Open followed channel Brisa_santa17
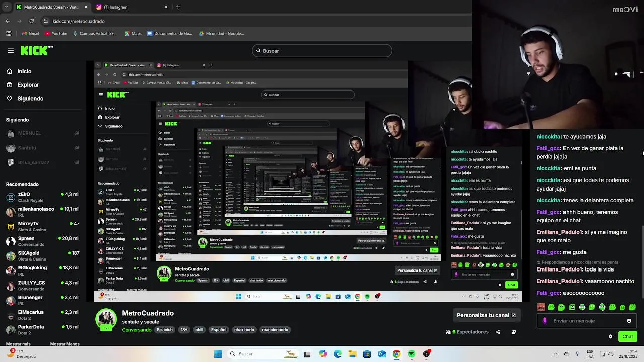 (x=43, y=162)
